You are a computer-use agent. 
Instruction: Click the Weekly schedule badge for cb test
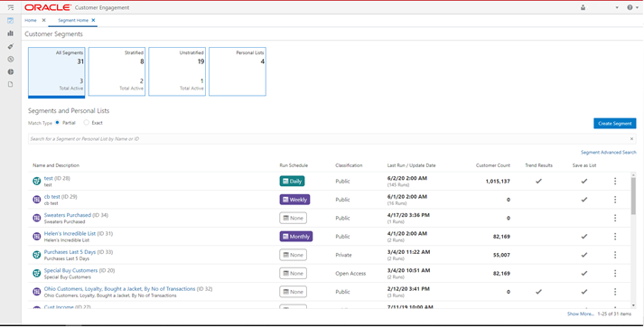pos(294,200)
